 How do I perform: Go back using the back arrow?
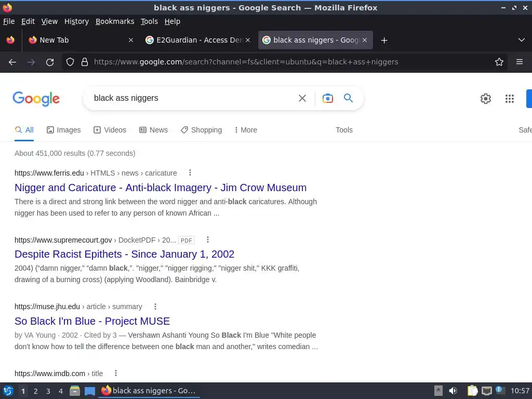[12, 62]
